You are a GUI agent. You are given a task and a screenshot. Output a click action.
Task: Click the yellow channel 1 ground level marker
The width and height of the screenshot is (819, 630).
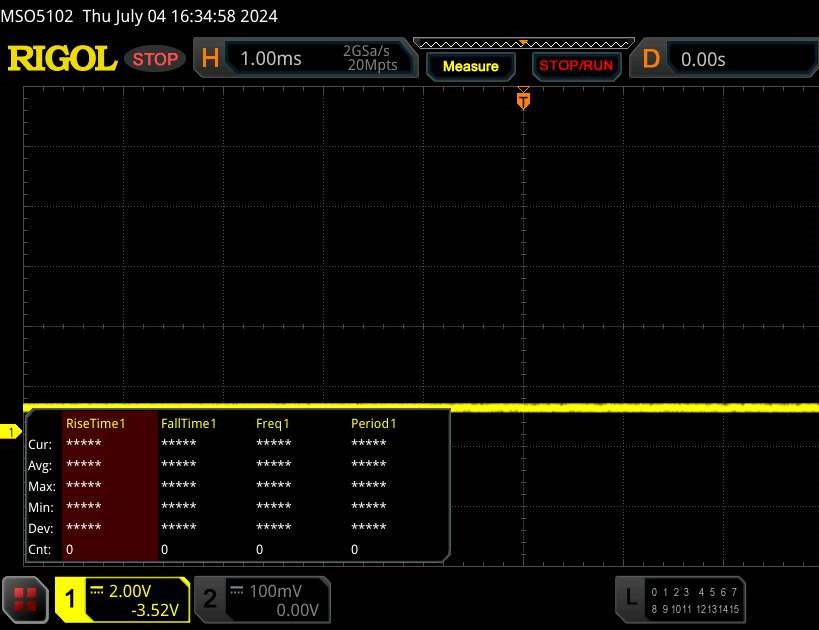[11, 432]
